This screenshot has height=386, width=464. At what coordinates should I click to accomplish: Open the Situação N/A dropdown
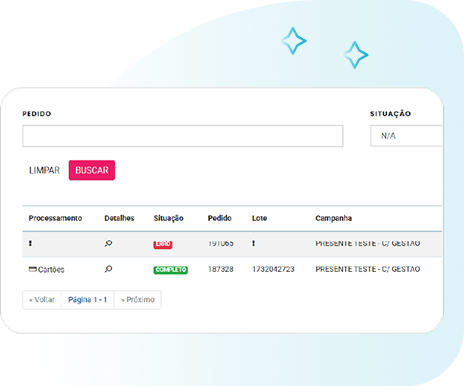point(406,136)
